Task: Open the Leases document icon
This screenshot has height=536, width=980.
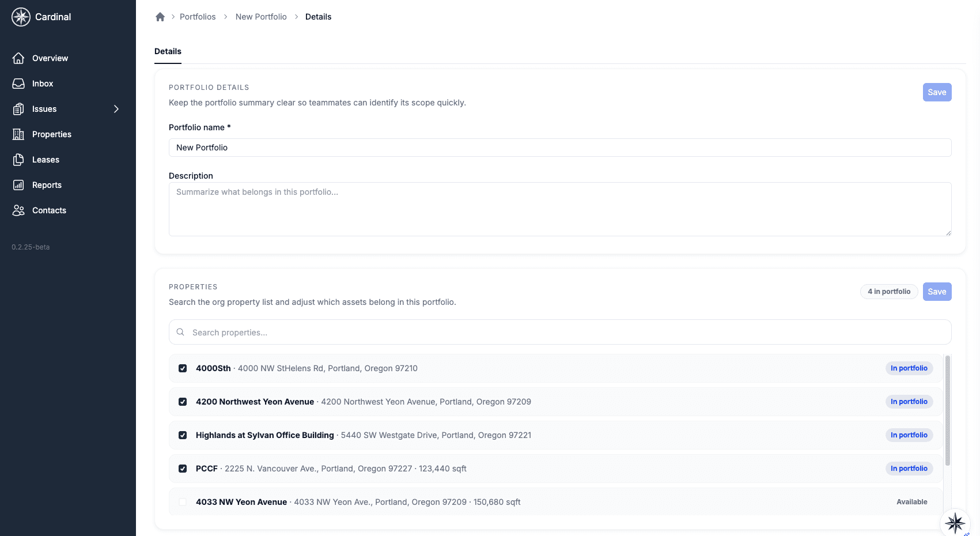Action: tap(18, 160)
